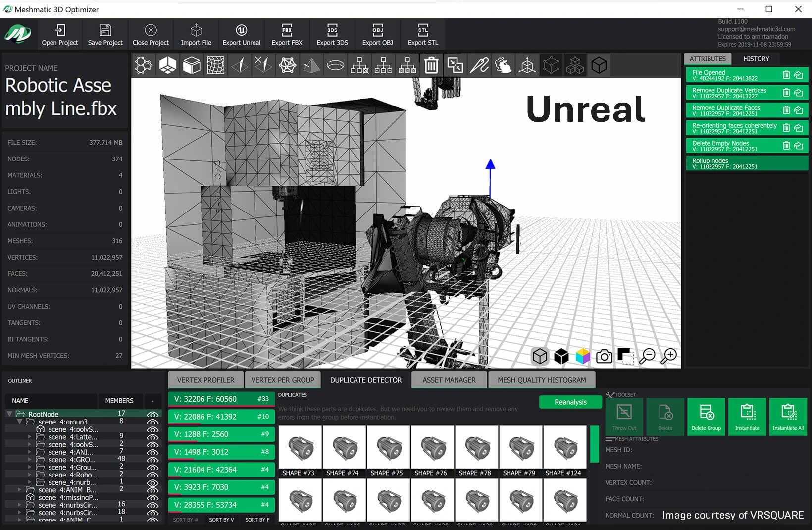Open a project via Open Project

[x=60, y=35]
